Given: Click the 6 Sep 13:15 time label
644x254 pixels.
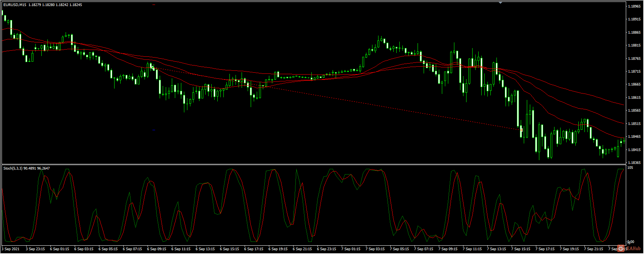Looking at the screenshot, I should pyautogui.click(x=205, y=249).
